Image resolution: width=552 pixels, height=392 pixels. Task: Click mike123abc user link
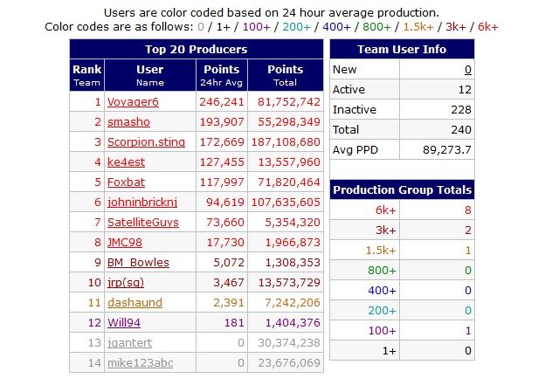tap(140, 362)
